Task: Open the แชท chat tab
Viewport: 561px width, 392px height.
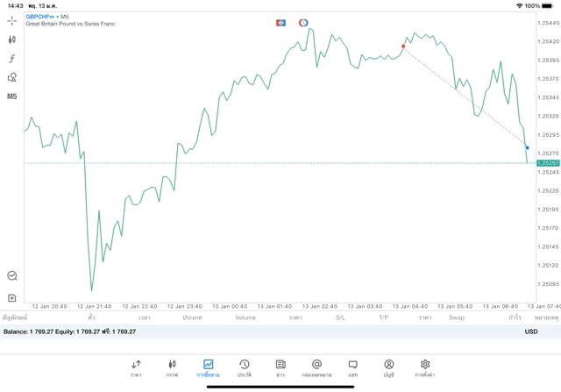Action: [x=352, y=367]
